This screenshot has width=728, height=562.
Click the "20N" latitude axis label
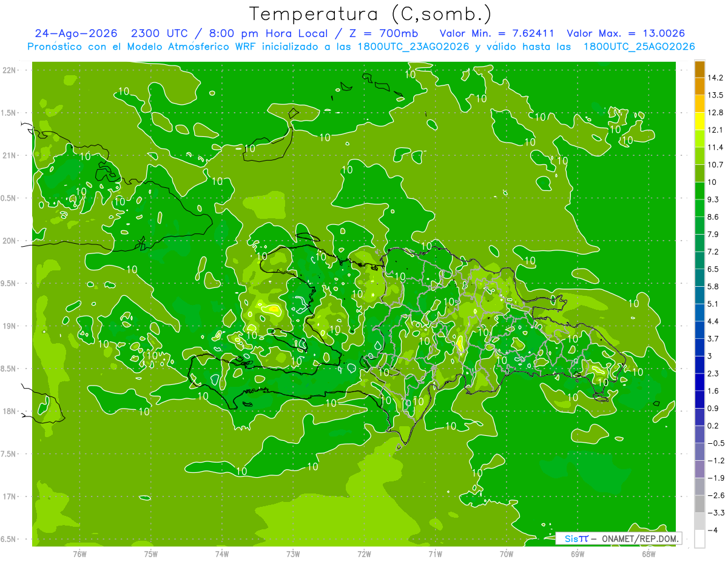click(10, 241)
